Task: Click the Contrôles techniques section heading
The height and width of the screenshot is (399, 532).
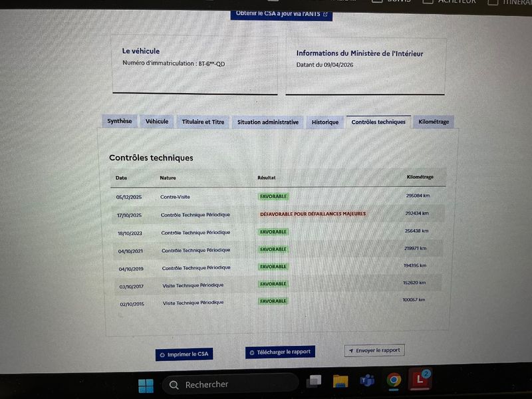Action: pyautogui.click(x=151, y=158)
